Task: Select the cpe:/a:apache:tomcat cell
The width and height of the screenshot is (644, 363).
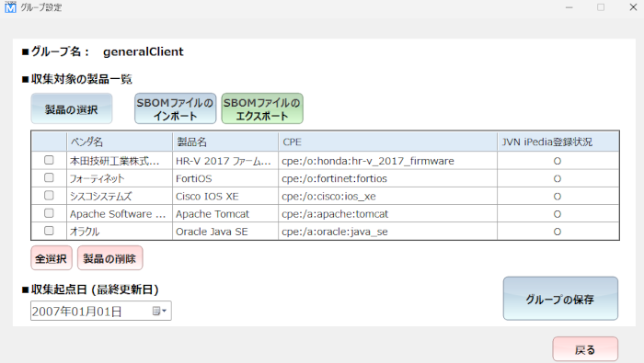Action: click(387, 214)
